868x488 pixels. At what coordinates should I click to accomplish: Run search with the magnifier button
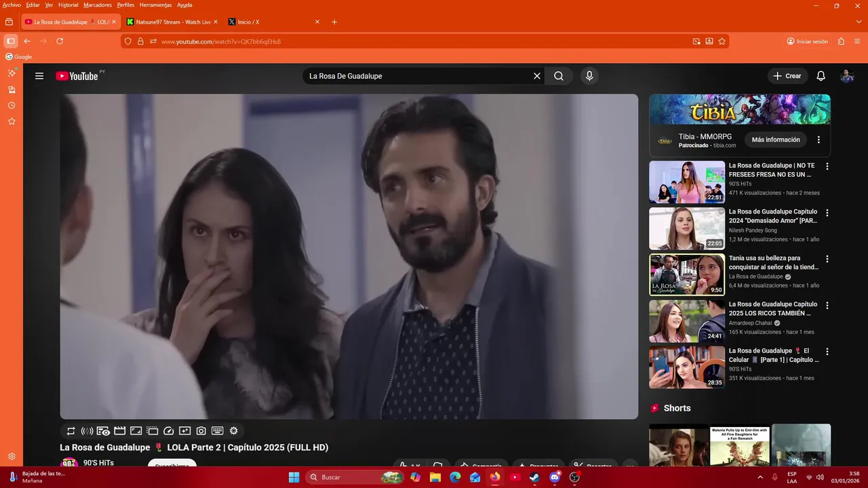pos(559,76)
